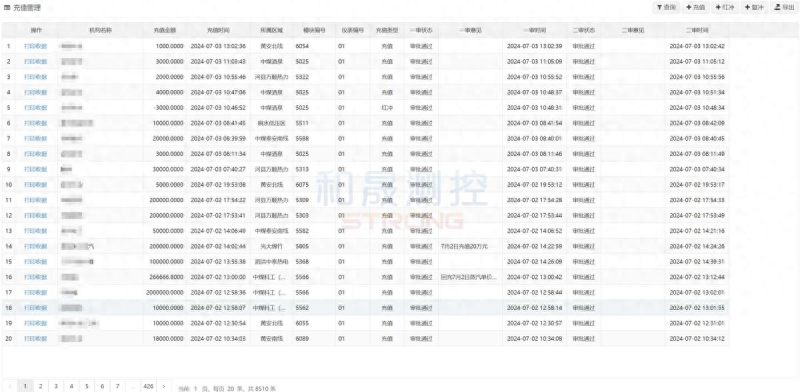Image resolution: width=800 pixels, height=392 pixels.
Task: Click the 充值管理 page title icon
Action: point(7,8)
